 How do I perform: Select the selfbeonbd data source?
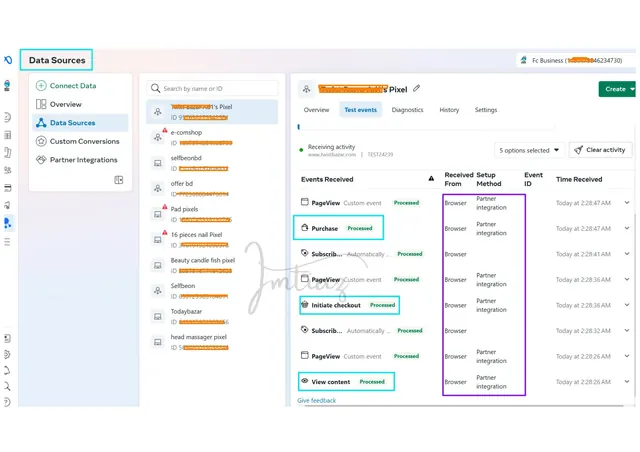click(212, 163)
